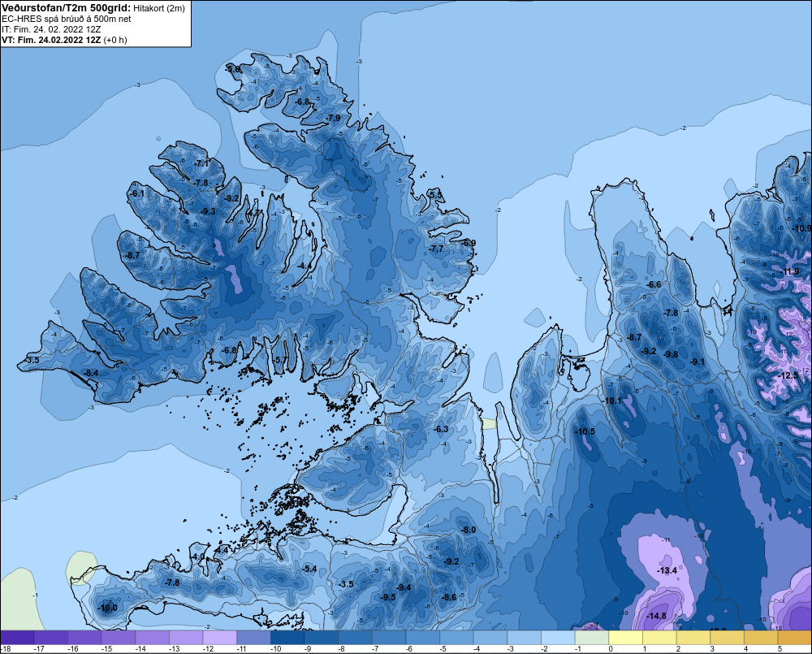Click the -5.6 temperature label
This screenshot has height=654, width=812.
point(233,69)
